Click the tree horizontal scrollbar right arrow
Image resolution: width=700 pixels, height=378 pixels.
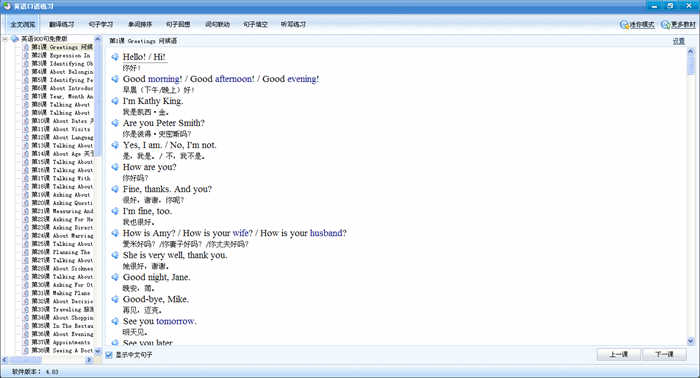[89, 360]
